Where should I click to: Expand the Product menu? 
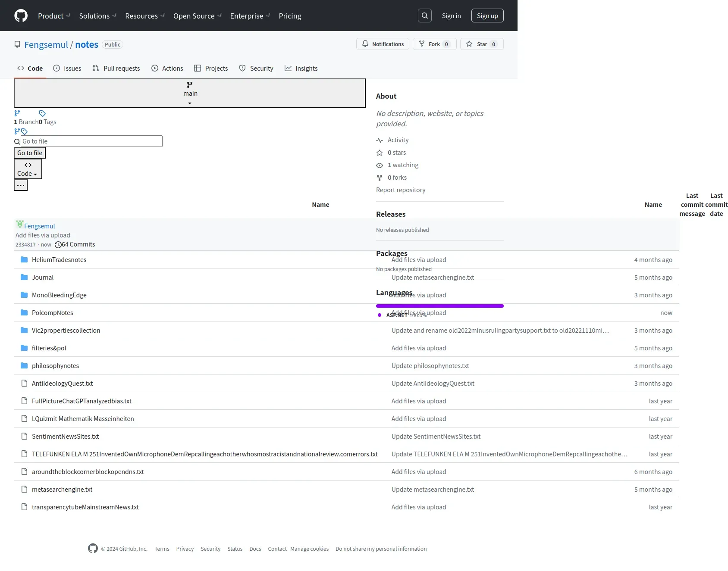tap(54, 16)
